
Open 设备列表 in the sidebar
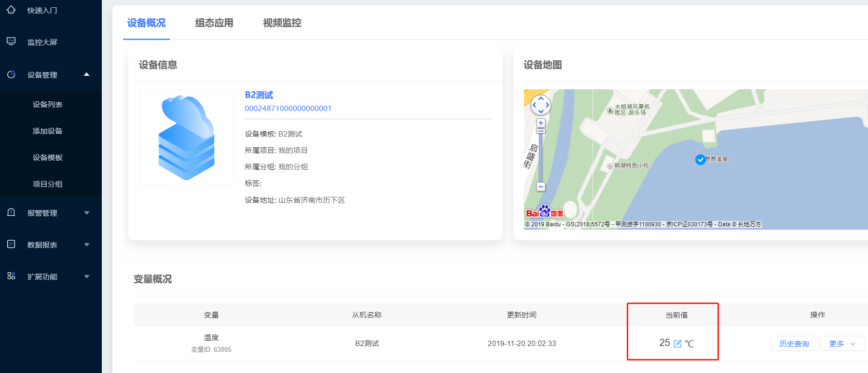point(47,104)
